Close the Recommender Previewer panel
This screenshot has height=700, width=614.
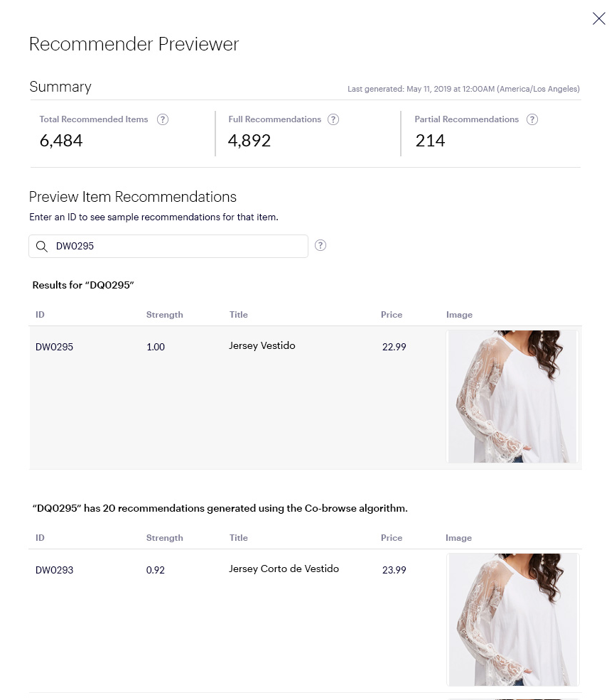pos(598,19)
